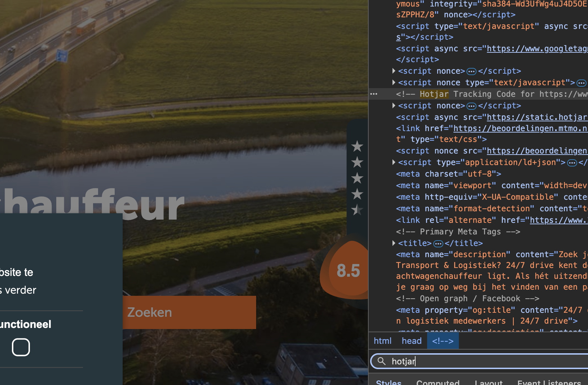The height and width of the screenshot is (385, 588).
Task: Click the topmost star in the rating widget
Action: pyautogui.click(x=357, y=146)
